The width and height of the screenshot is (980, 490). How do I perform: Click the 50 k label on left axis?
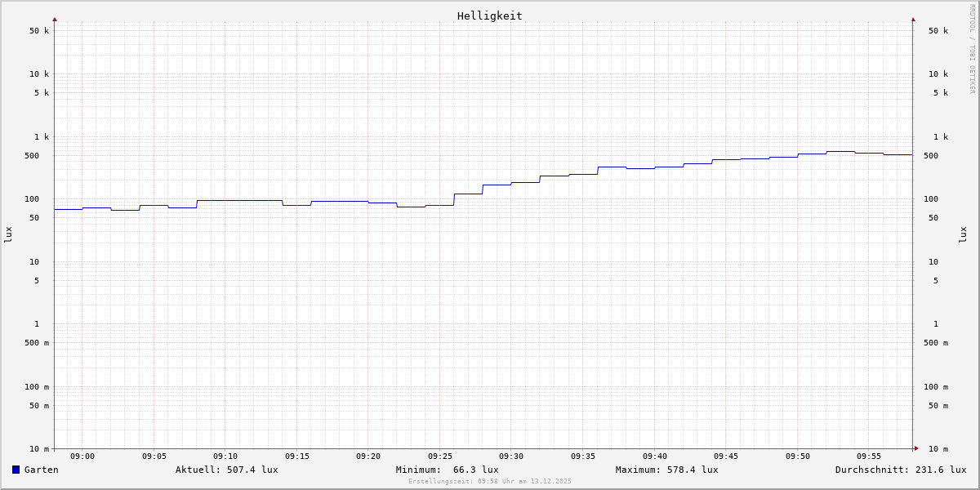39,31
